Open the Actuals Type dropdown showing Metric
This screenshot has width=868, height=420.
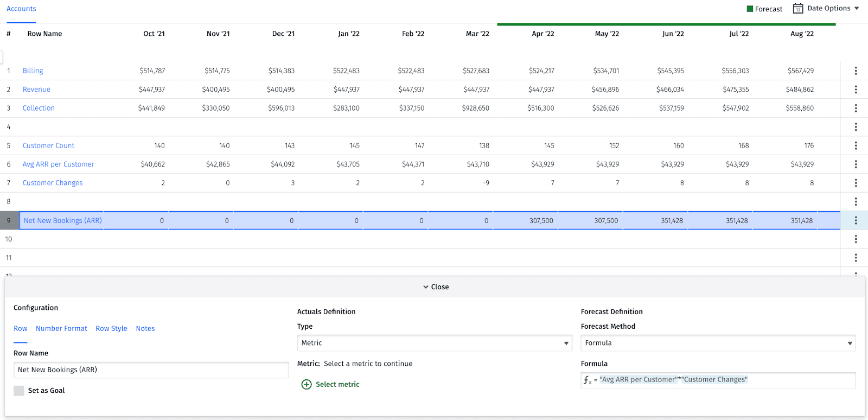tap(435, 343)
